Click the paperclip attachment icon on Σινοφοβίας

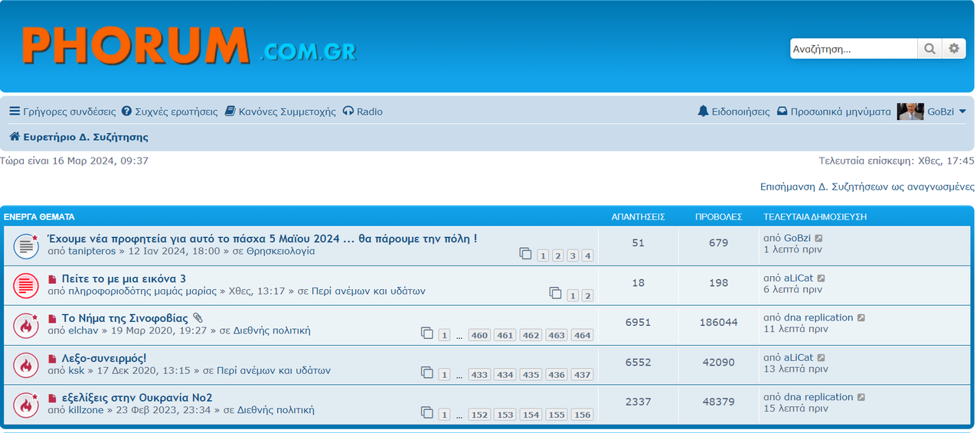click(198, 318)
